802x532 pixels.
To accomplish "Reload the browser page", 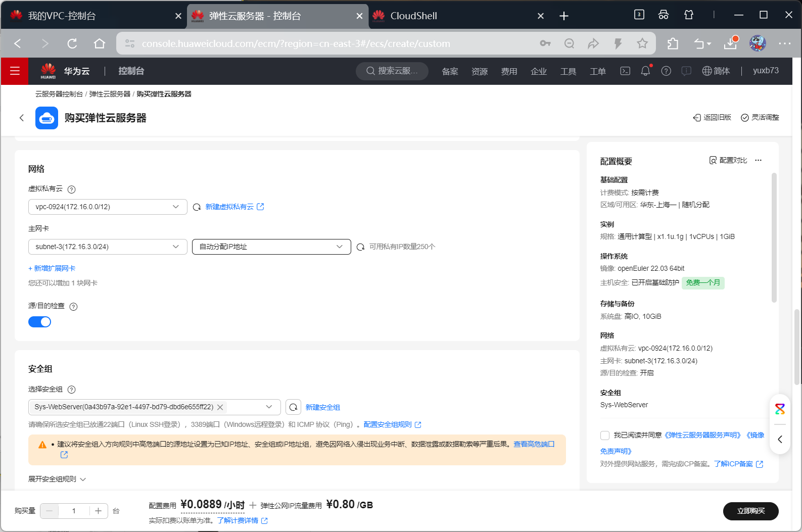I will [x=72, y=43].
